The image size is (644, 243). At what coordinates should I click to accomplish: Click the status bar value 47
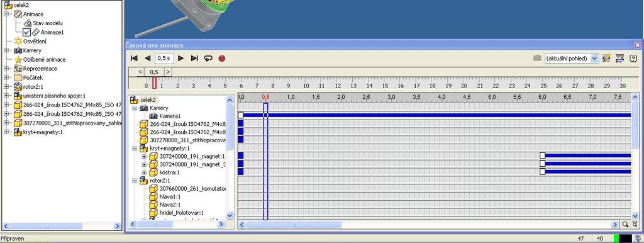click(580, 239)
